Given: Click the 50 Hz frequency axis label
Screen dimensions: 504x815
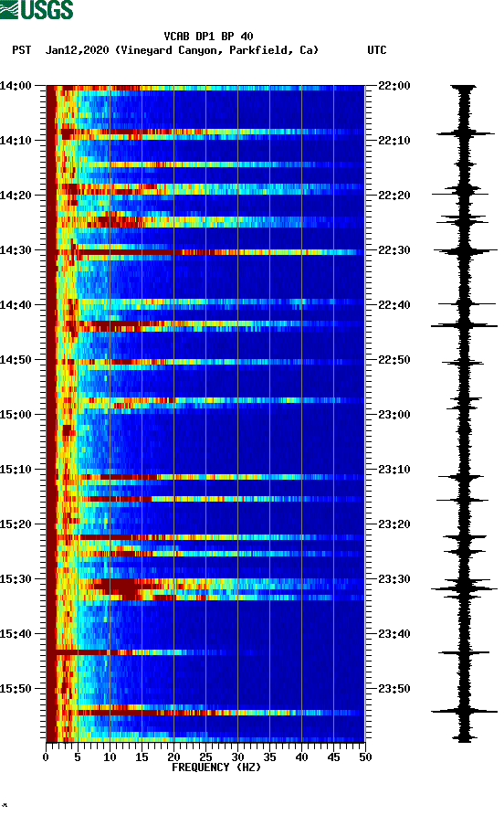Looking at the screenshot, I should (365, 757).
